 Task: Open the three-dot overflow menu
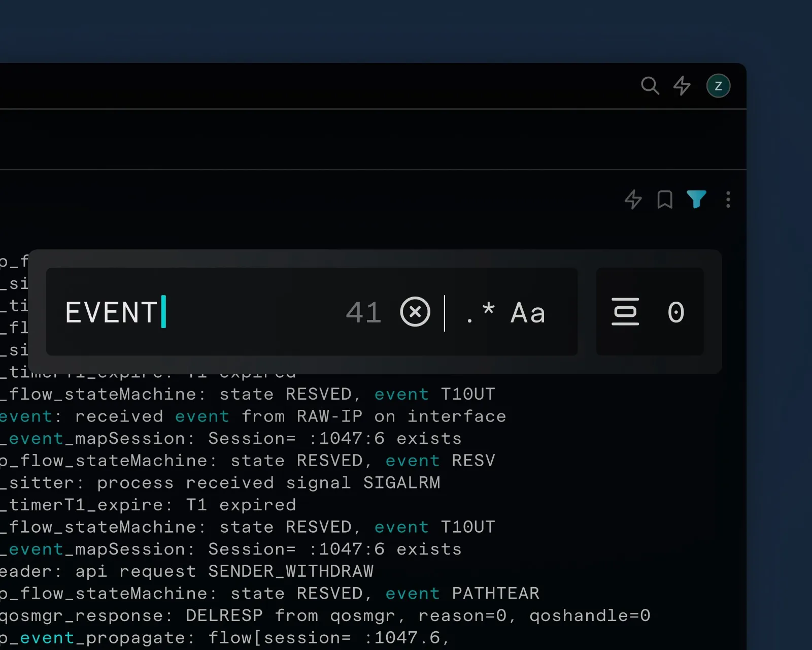[x=728, y=200]
